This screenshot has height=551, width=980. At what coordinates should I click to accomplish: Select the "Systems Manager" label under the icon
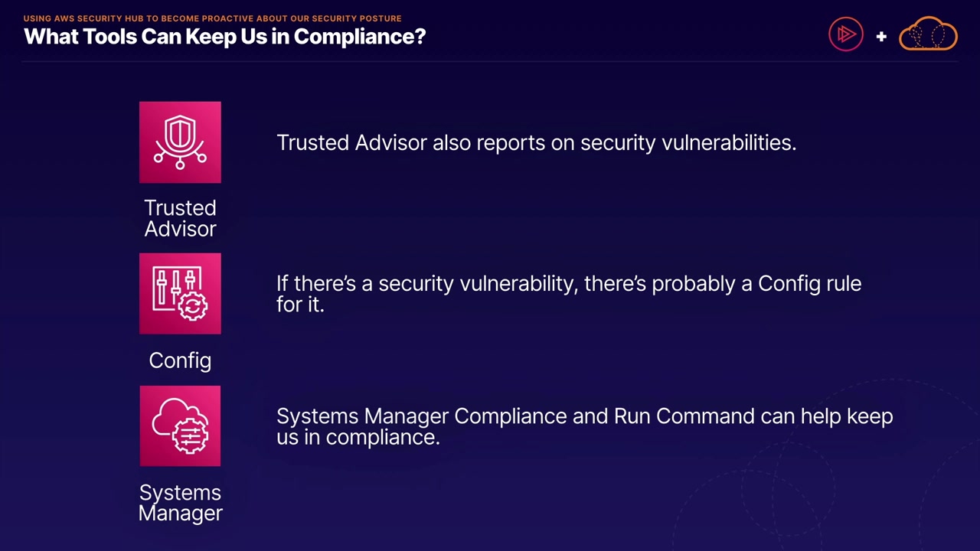(x=180, y=503)
